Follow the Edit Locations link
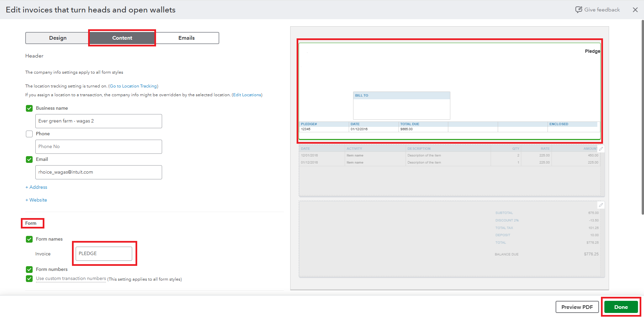The image size is (644, 318). click(247, 95)
